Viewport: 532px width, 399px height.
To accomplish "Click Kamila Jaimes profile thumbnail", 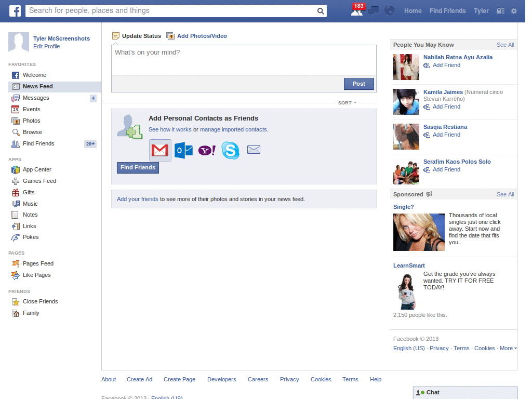I will click(406, 102).
